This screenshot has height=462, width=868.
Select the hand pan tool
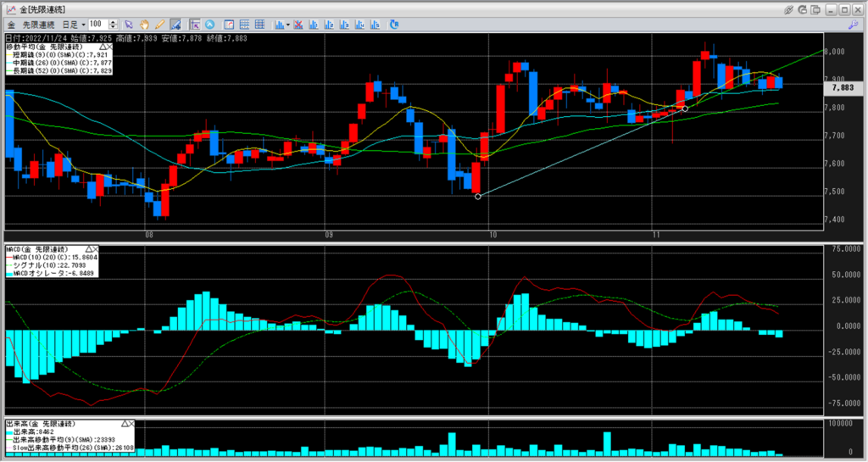click(144, 25)
